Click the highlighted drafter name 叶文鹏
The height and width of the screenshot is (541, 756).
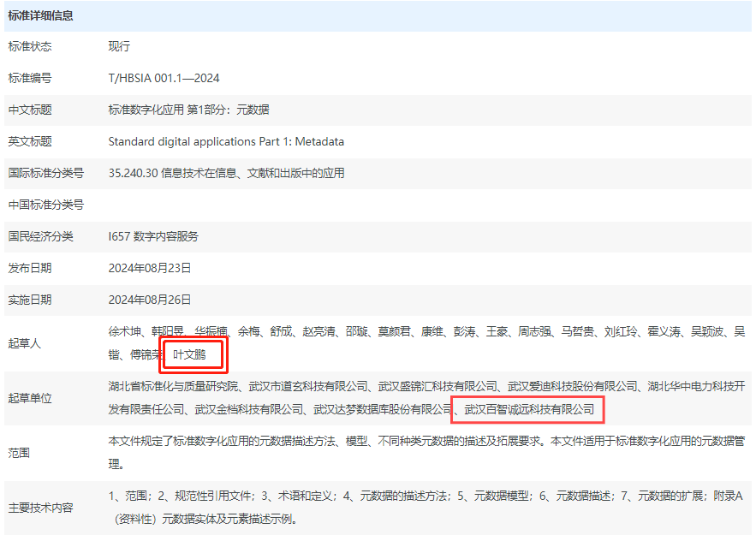(x=190, y=354)
